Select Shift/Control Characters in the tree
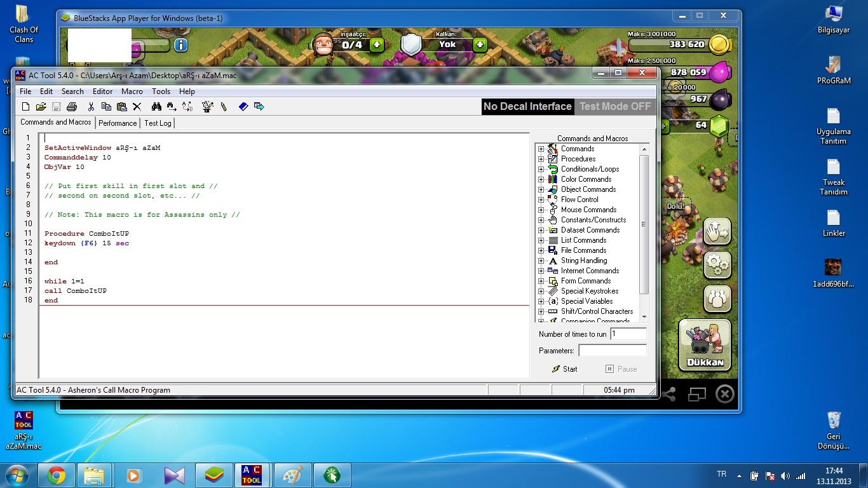Screen dimensions: 868x488 pos(597,311)
